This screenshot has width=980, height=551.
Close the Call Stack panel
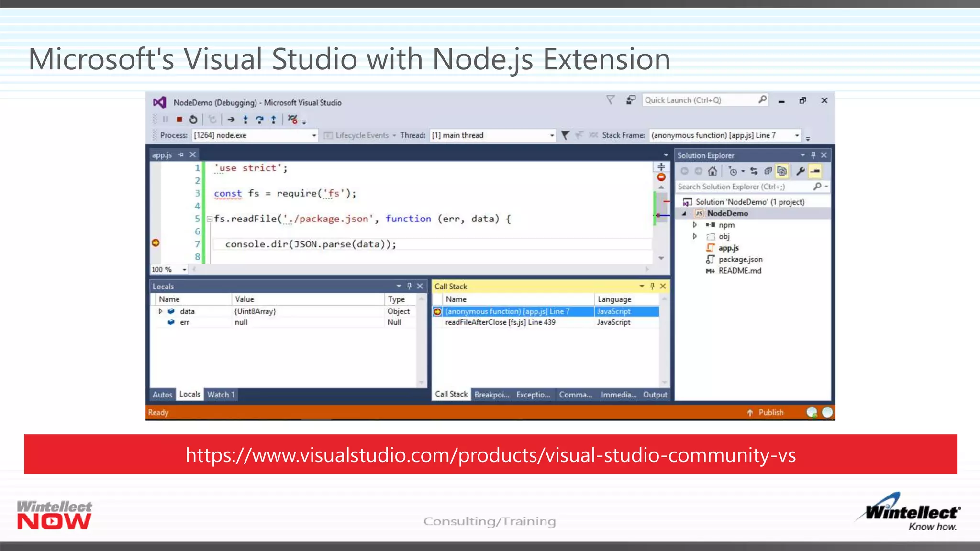[663, 286]
